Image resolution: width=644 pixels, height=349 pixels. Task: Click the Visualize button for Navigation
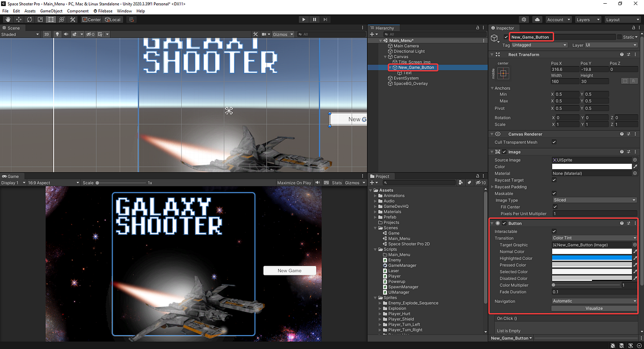coord(593,308)
